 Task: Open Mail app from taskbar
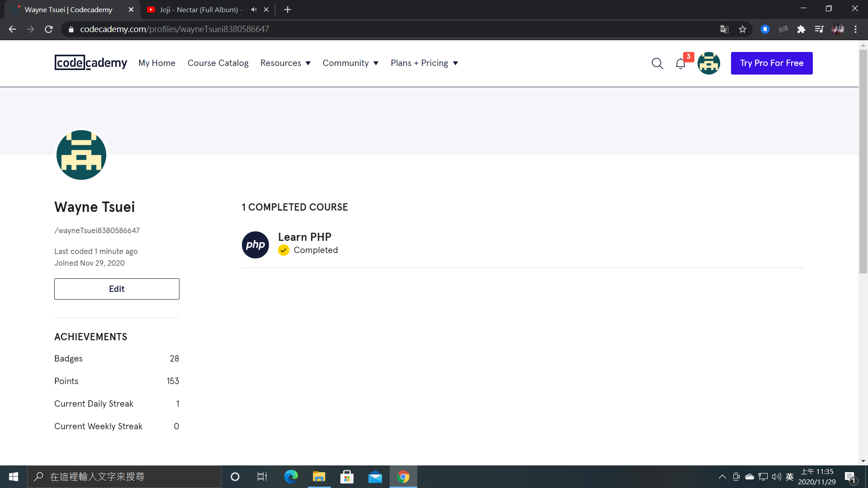[375, 477]
